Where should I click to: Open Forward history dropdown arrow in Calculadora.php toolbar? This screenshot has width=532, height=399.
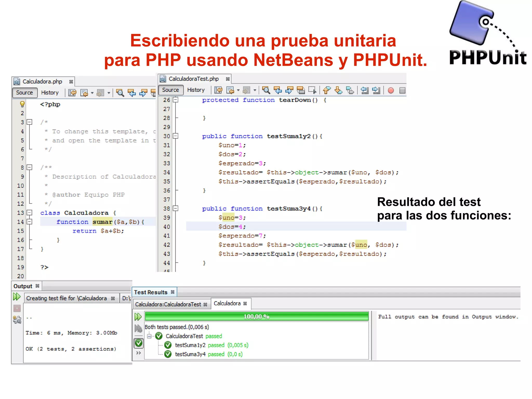coord(109,93)
